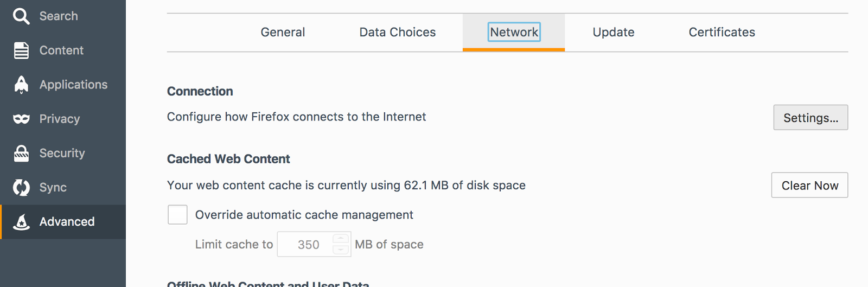This screenshot has width=868, height=287.
Task: Click the Sync circular arrows icon
Action: (21, 188)
